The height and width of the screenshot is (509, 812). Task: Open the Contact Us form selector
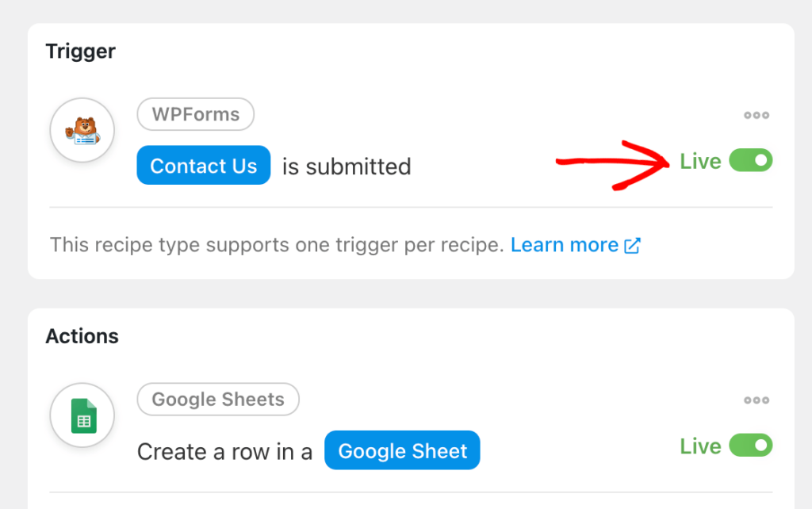(203, 165)
